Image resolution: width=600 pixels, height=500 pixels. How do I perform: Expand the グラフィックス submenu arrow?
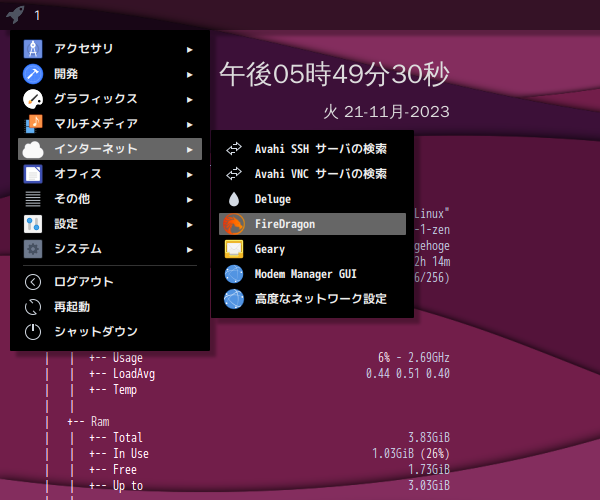coord(189,99)
